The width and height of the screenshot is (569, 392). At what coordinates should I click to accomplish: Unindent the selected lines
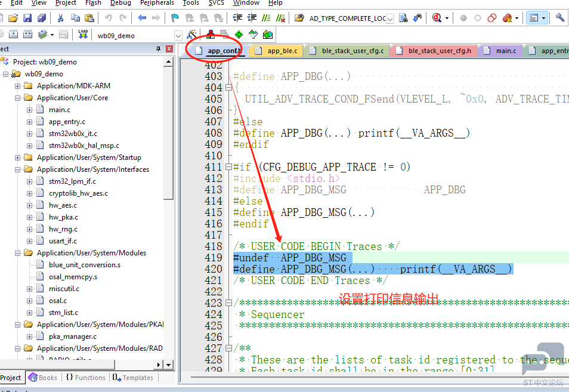(x=252, y=18)
